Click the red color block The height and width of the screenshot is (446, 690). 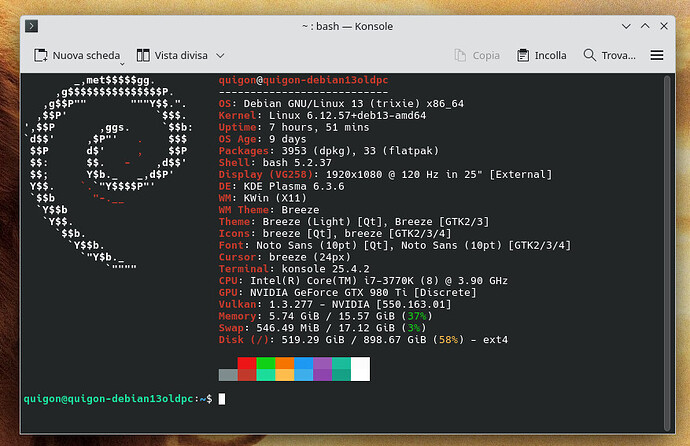pyautogui.click(x=247, y=363)
